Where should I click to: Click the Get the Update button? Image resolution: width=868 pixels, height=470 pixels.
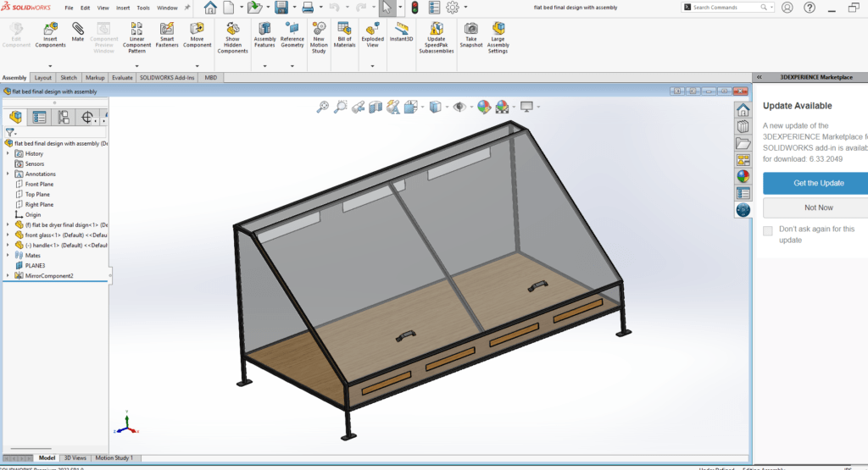pyautogui.click(x=815, y=183)
